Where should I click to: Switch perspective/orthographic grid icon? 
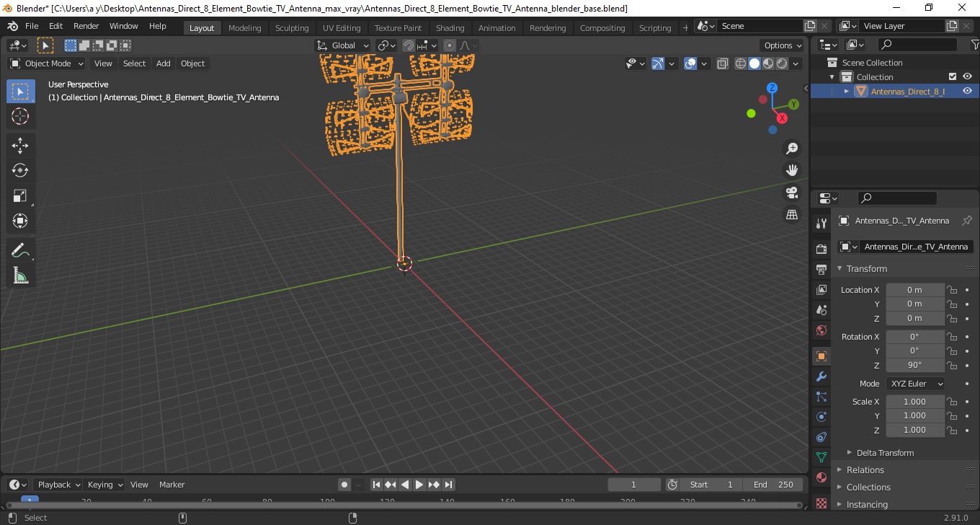click(792, 215)
